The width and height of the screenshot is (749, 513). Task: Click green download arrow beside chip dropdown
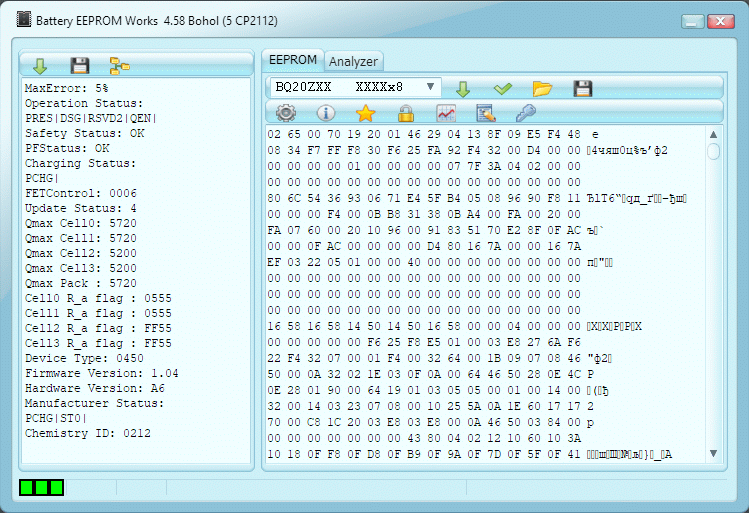[x=463, y=89]
